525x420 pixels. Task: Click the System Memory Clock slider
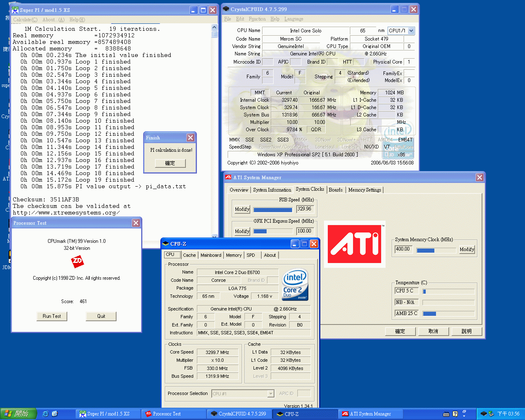click(436, 250)
